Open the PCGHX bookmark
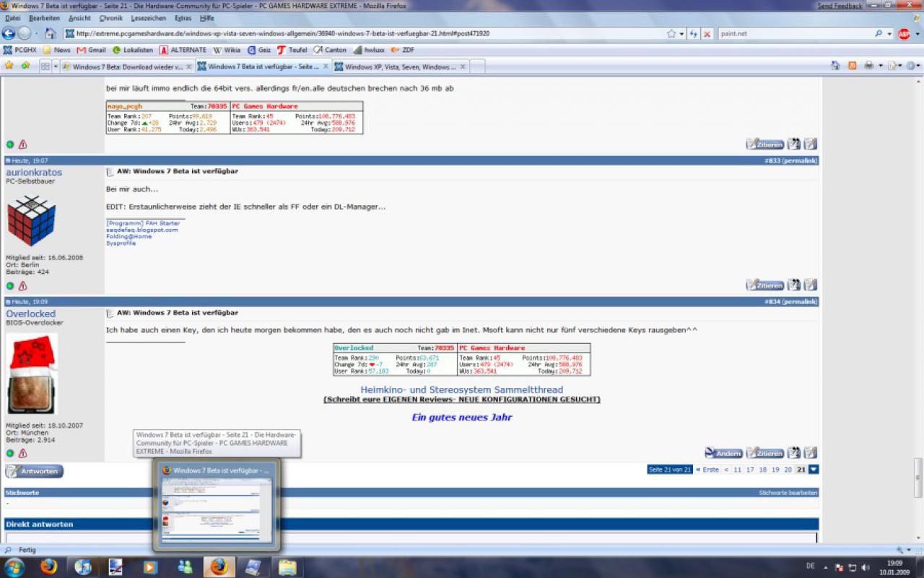 [x=19, y=50]
